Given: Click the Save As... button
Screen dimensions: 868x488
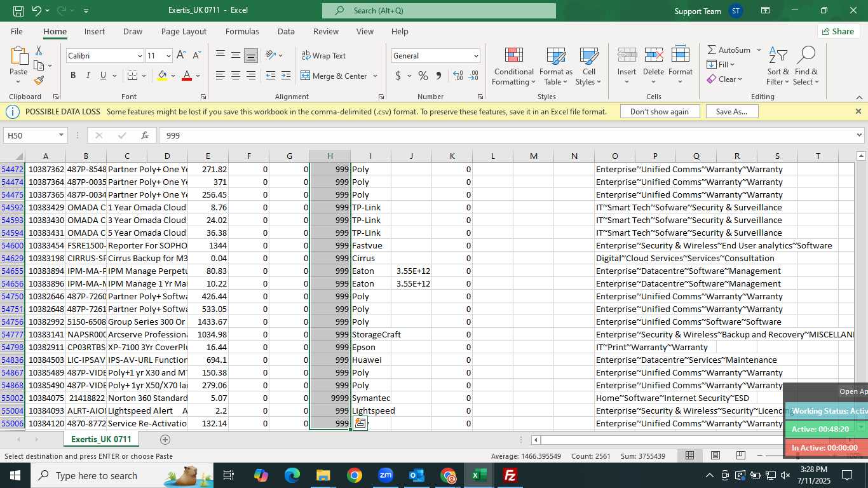Looking at the screenshot, I should click(731, 111).
